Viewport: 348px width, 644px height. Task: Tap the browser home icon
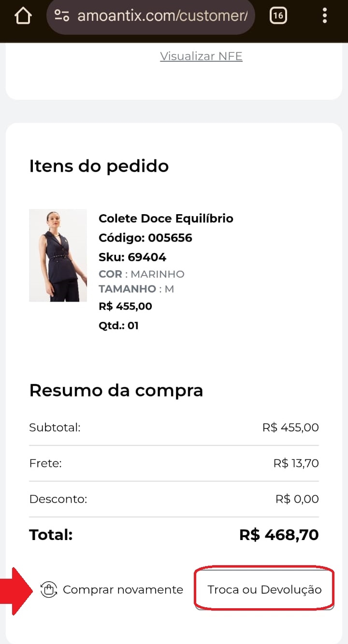point(23,16)
